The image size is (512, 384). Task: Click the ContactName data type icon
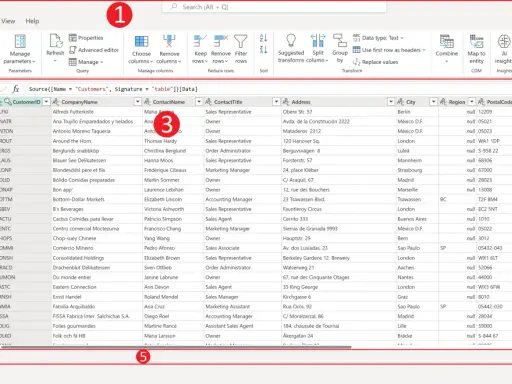pos(147,102)
